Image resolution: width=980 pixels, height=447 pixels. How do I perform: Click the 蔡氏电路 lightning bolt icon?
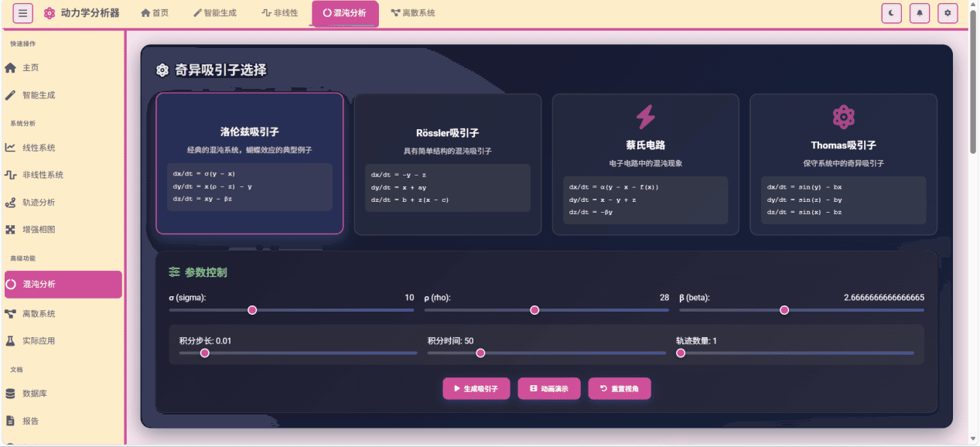(645, 118)
